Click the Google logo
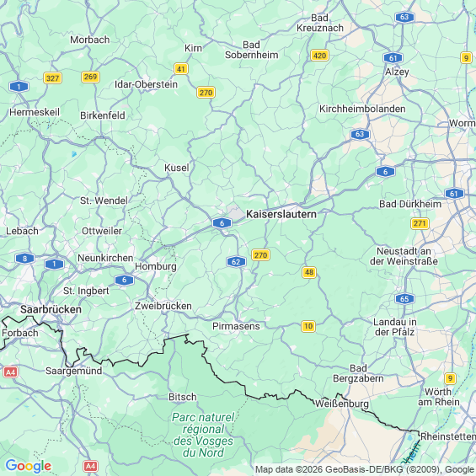The height and width of the screenshot is (476, 476). (29, 466)
